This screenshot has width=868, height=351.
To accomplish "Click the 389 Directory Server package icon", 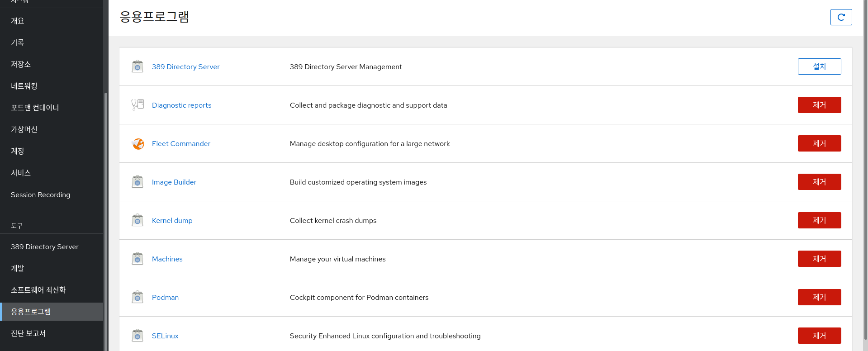I will (x=138, y=66).
